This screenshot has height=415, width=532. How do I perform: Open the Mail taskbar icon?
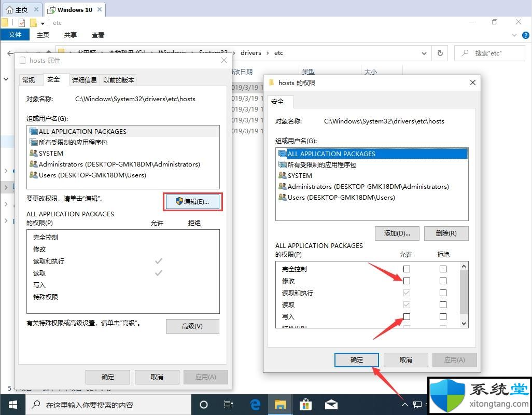331,405
